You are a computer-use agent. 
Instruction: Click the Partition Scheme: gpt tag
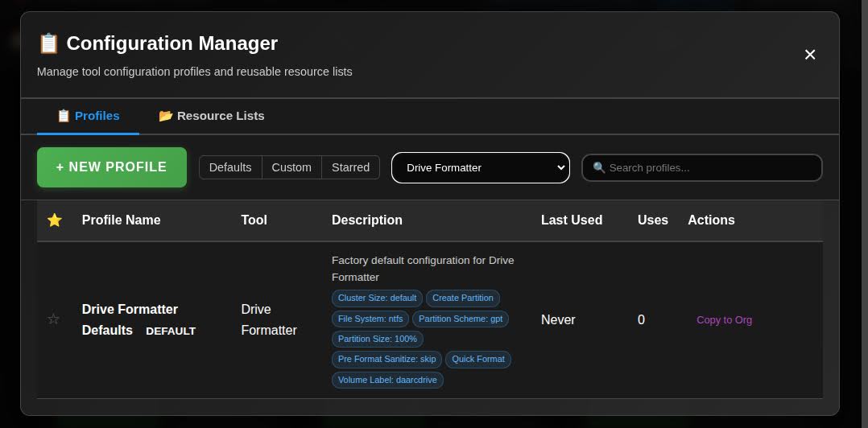pyautogui.click(x=461, y=319)
